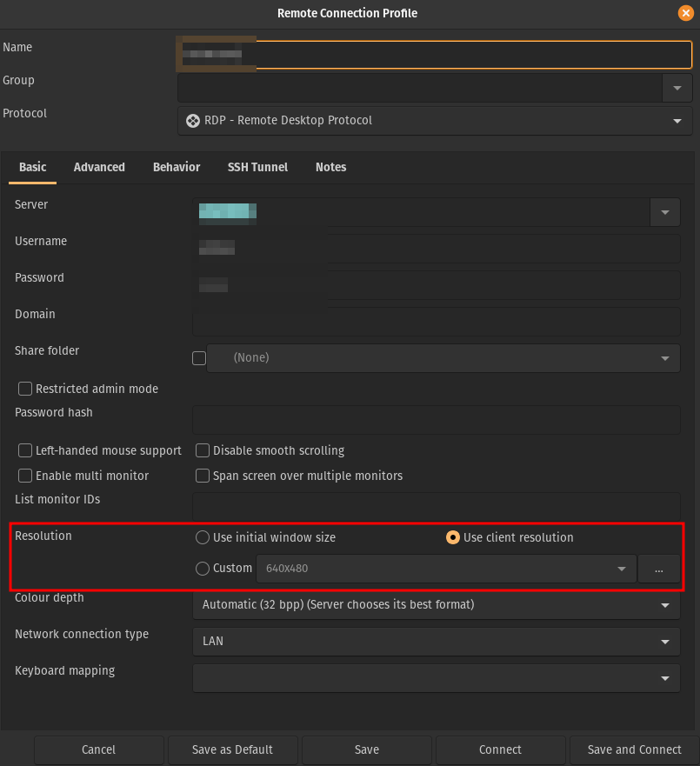Expand the Protocol dropdown
Image resolution: width=700 pixels, height=766 pixels.
pyautogui.click(x=677, y=121)
